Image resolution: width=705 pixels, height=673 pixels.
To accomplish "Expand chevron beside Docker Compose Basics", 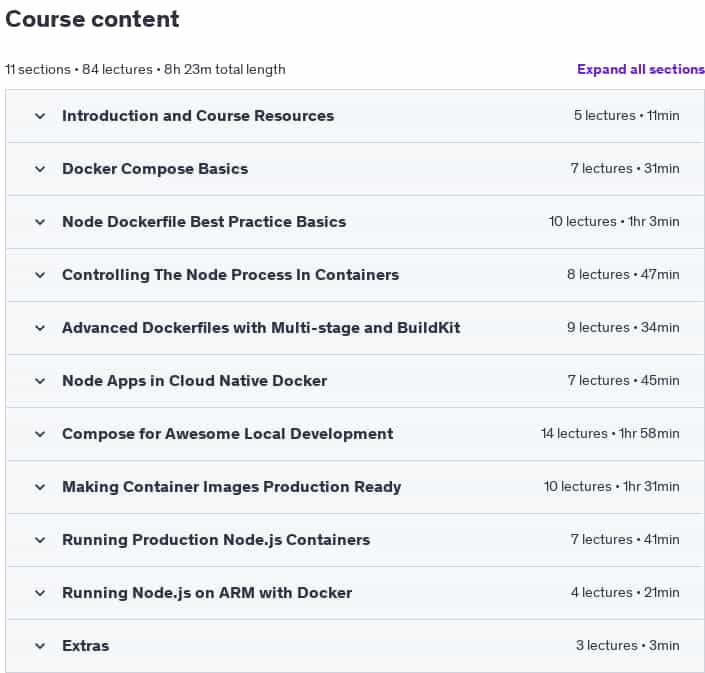I will [40, 169].
